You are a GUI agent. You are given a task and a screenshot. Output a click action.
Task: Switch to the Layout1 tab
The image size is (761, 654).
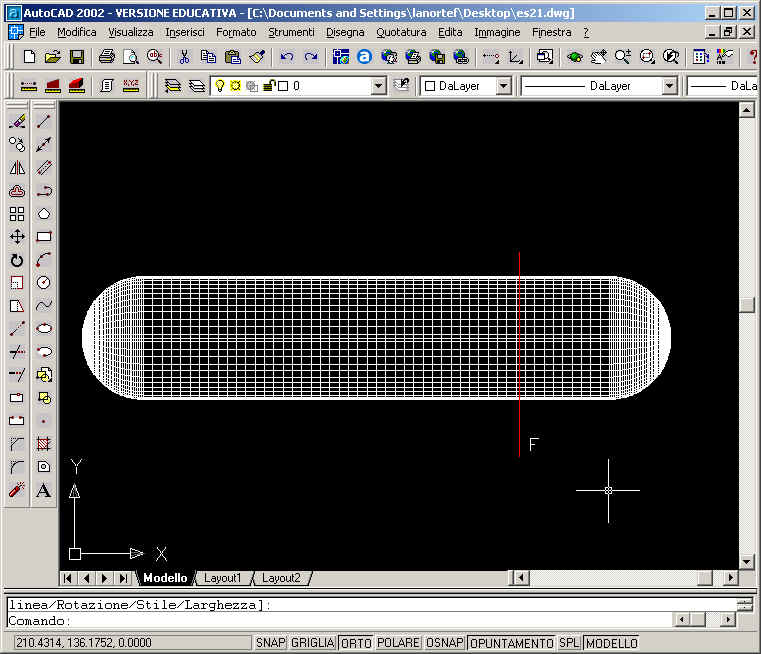point(222,578)
